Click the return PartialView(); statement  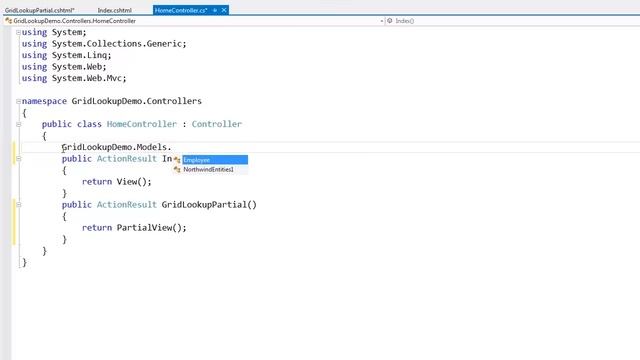134,228
